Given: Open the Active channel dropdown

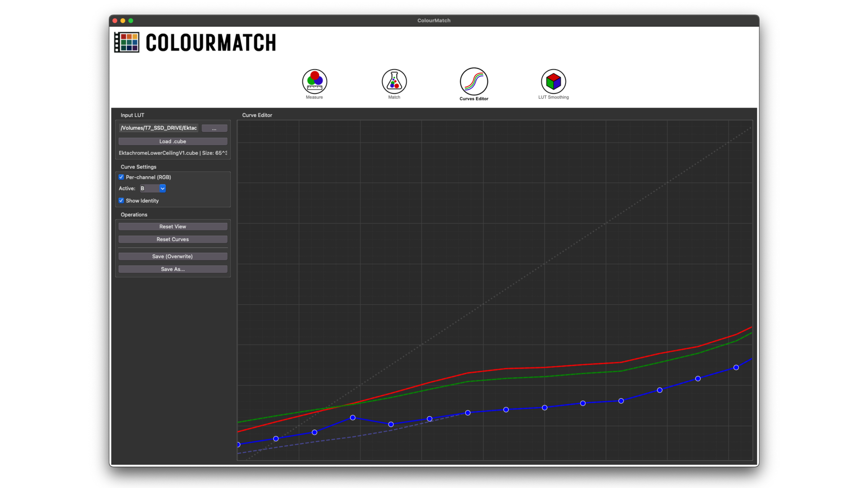Looking at the screenshot, I should [x=153, y=188].
